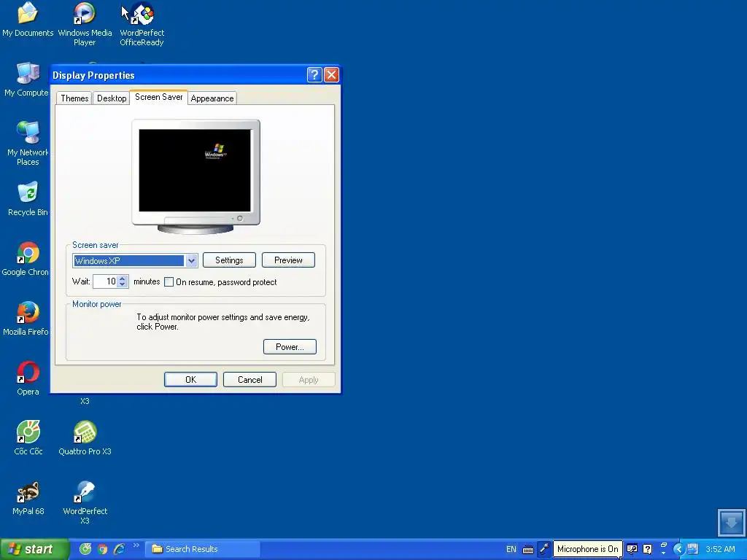Screen dimensions: 747x560
Task: Increase the wait time with up arrow
Action: [x=123, y=278]
